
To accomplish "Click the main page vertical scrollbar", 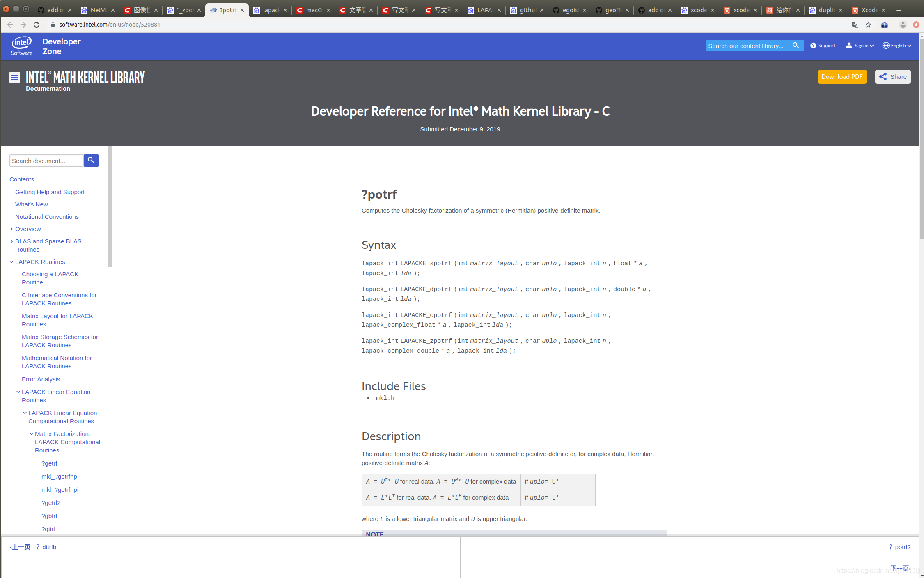I will [x=922, y=140].
